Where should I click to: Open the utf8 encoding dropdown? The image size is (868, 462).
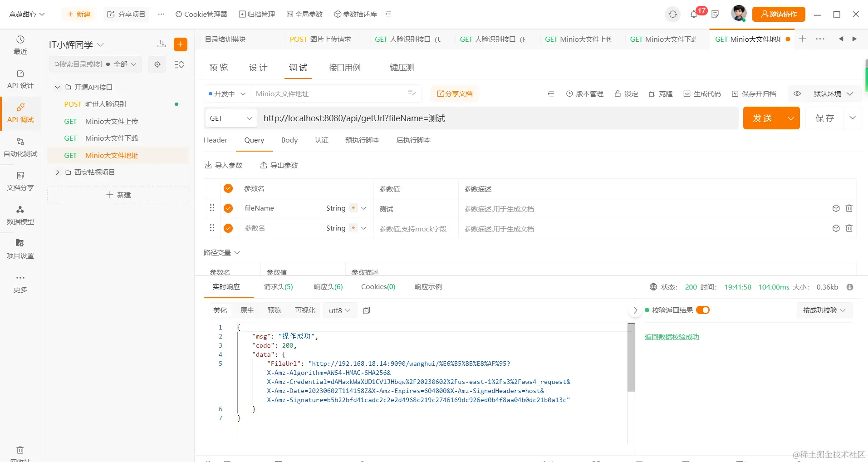[x=340, y=310]
